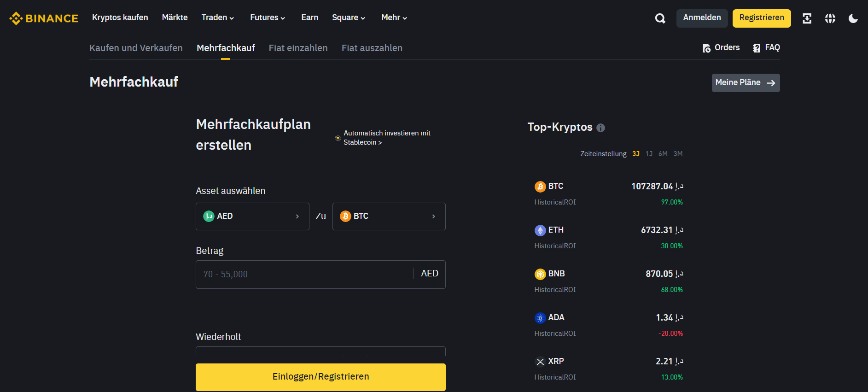Click the BTC coin icon in Top-Kryptos
The width and height of the screenshot is (868, 392).
point(540,187)
